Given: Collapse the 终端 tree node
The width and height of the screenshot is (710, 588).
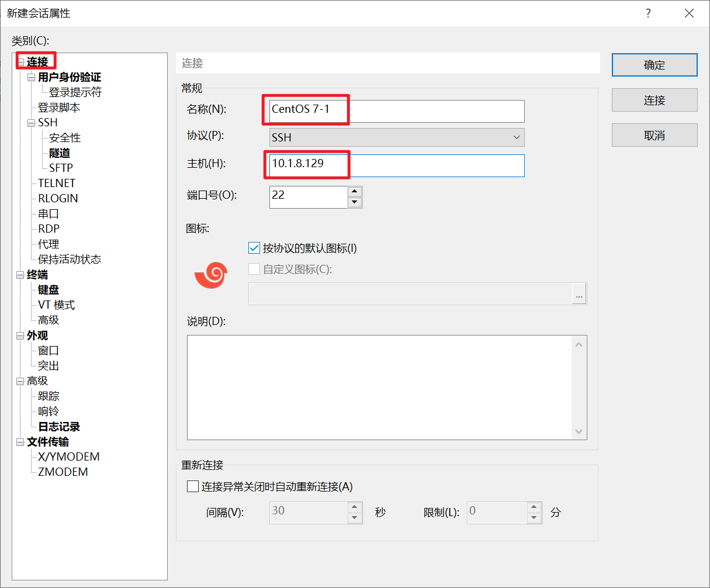Looking at the screenshot, I should 20,275.
